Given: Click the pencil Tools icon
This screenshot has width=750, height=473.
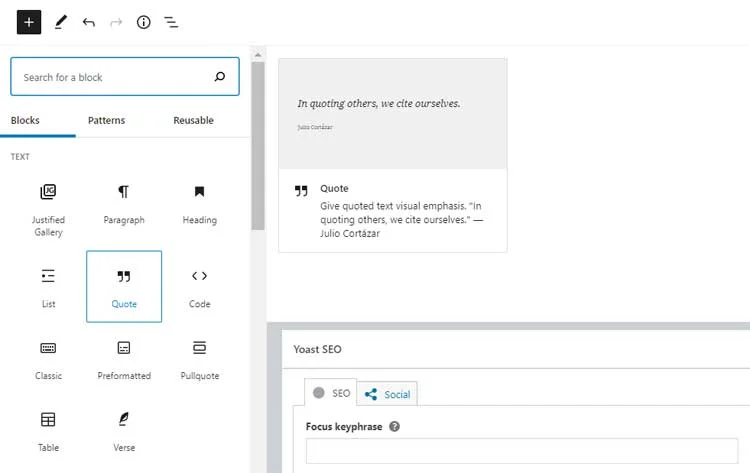Looking at the screenshot, I should tap(61, 21).
